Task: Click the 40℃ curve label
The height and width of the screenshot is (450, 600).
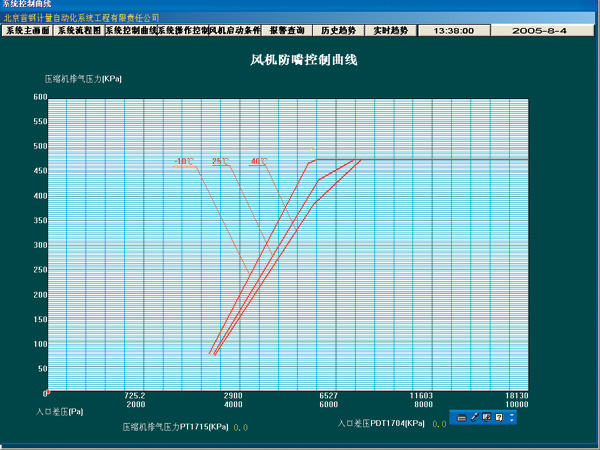Action: coord(259,161)
